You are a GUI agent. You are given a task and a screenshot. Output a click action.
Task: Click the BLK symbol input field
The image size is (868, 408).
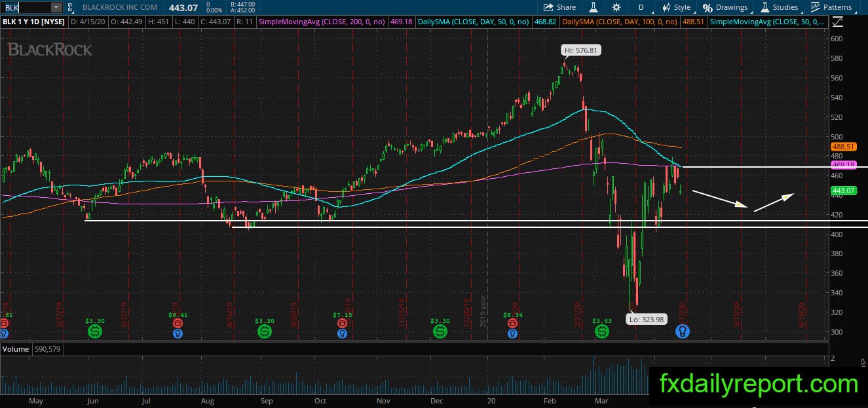click(x=26, y=7)
